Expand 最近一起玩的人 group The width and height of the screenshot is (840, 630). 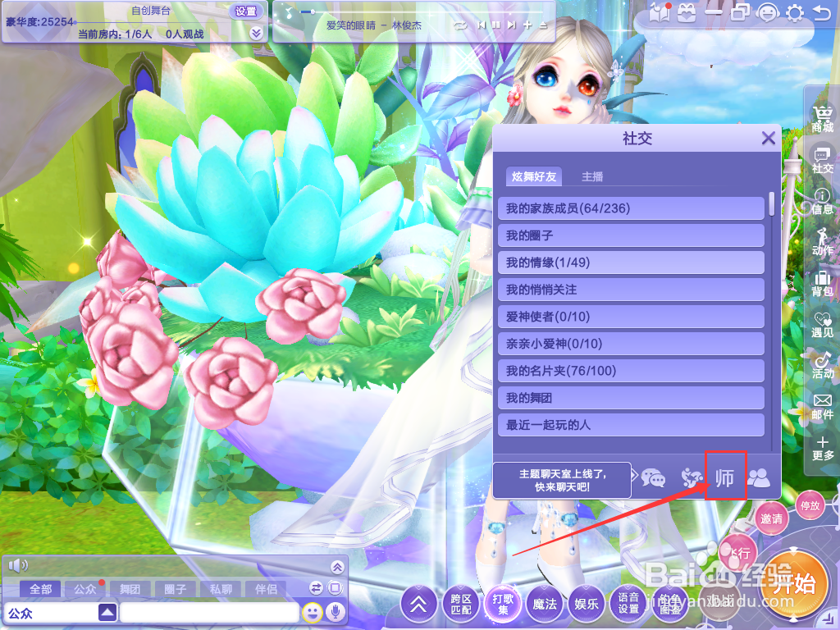631,425
